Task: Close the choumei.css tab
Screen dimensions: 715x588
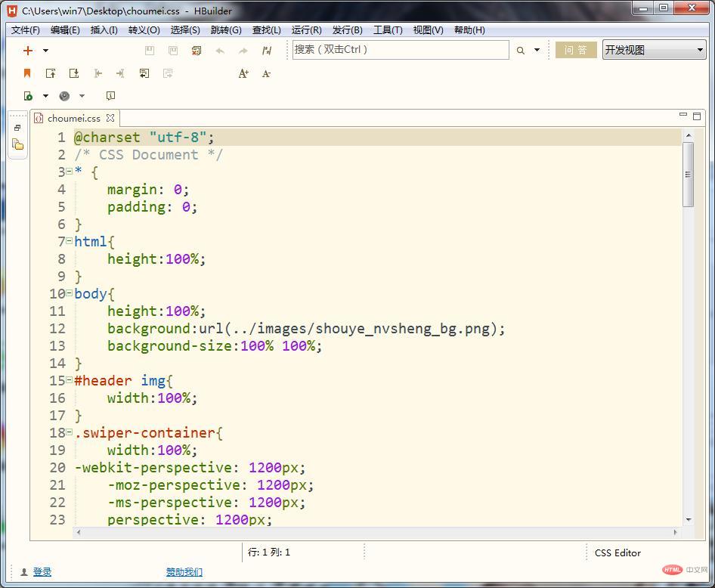Action: pos(110,118)
